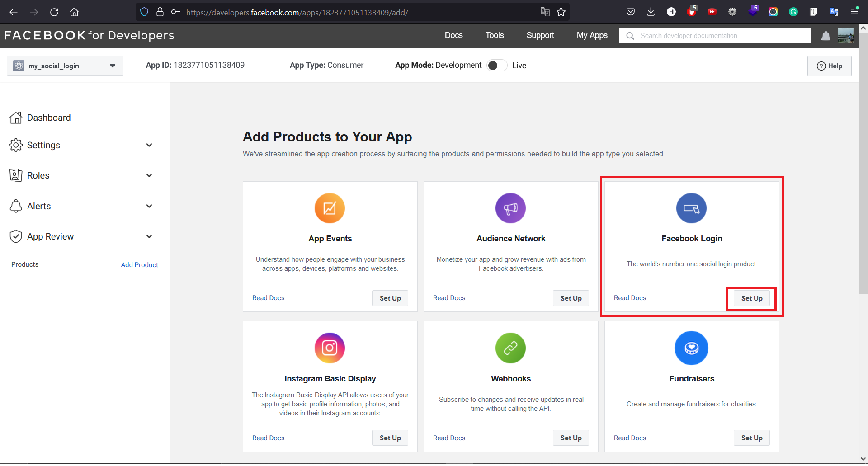This screenshot has height=466, width=868.
Task: Click the translate page icon in address bar
Action: pos(545,12)
